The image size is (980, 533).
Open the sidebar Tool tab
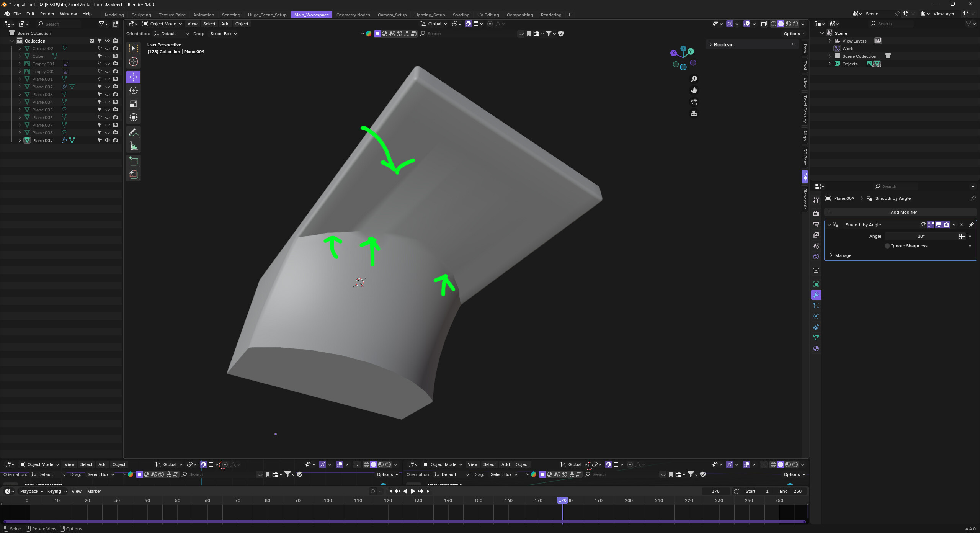(x=805, y=65)
